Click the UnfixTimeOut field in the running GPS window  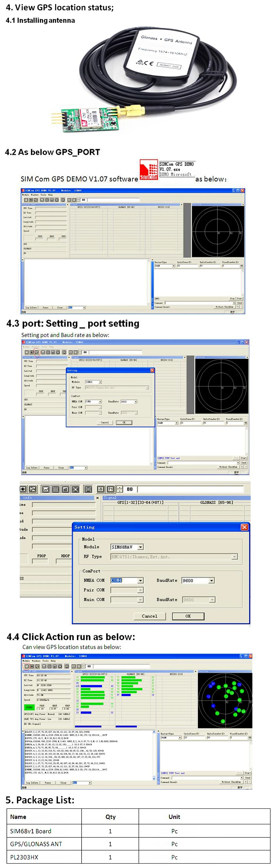click(218, 738)
